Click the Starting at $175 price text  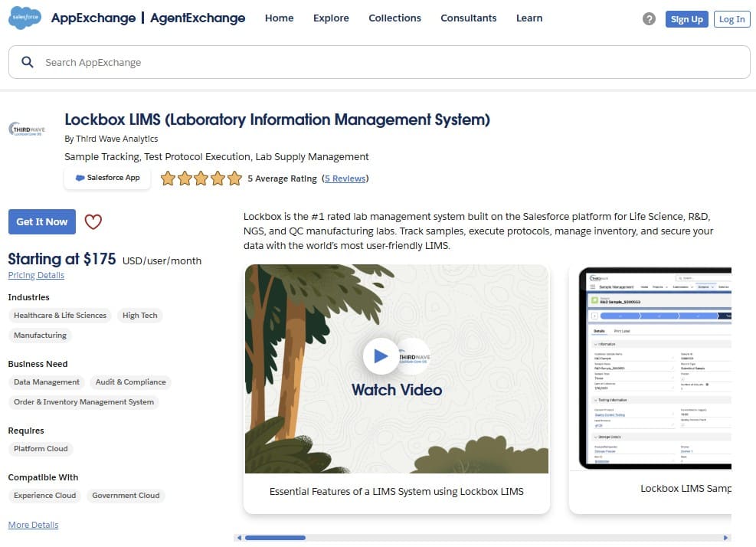coord(62,259)
